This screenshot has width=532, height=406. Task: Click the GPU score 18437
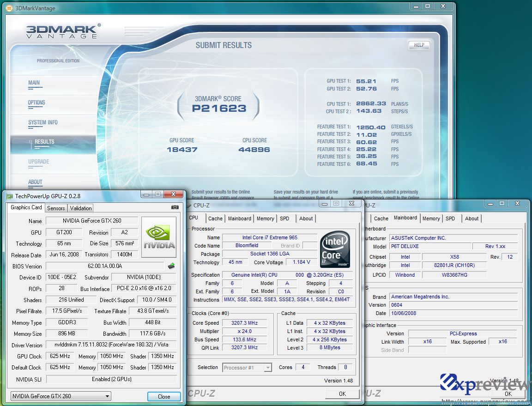tap(182, 149)
